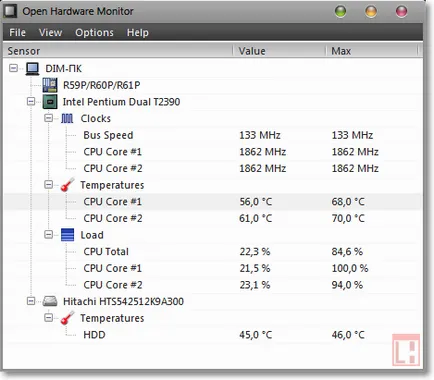Viewport: 434px width, 380px height.
Task: Click the 133 MHz Bus Speed value
Action: click(x=260, y=135)
